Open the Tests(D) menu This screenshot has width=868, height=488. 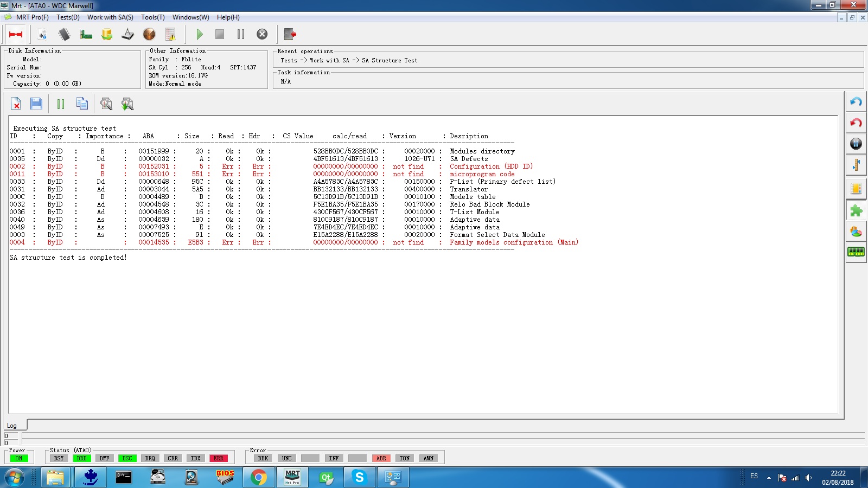point(68,17)
